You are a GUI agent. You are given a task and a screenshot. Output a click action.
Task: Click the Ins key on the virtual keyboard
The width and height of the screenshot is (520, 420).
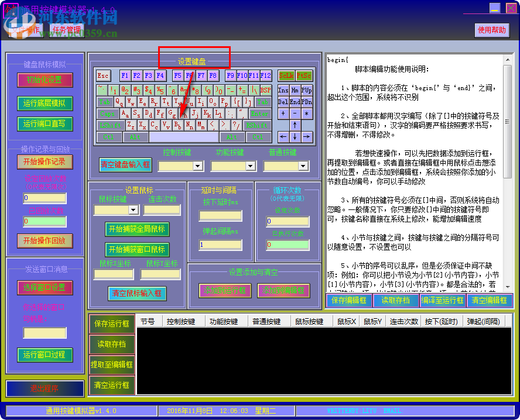[x=284, y=89]
